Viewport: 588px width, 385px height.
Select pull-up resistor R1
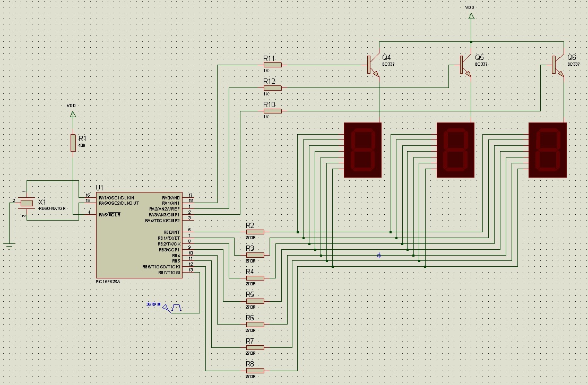pyautogui.click(x=73, y=143)
